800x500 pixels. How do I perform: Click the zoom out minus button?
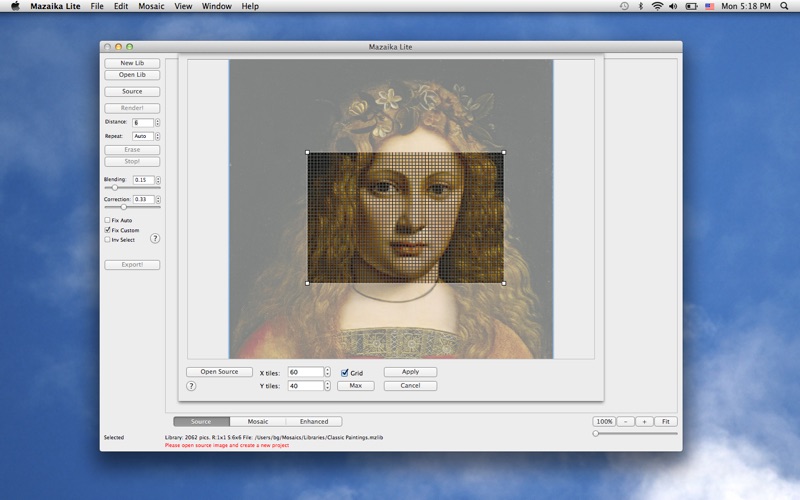point(626,421)
